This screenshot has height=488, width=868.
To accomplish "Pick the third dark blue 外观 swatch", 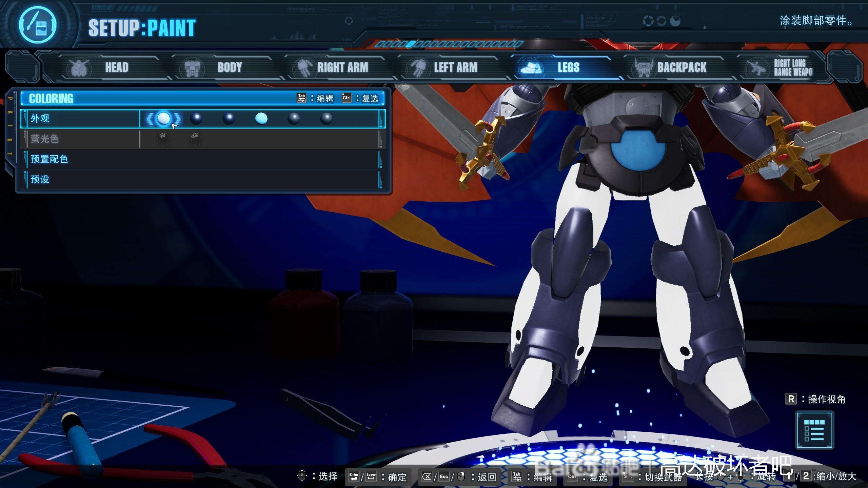I will coord(229,118).
